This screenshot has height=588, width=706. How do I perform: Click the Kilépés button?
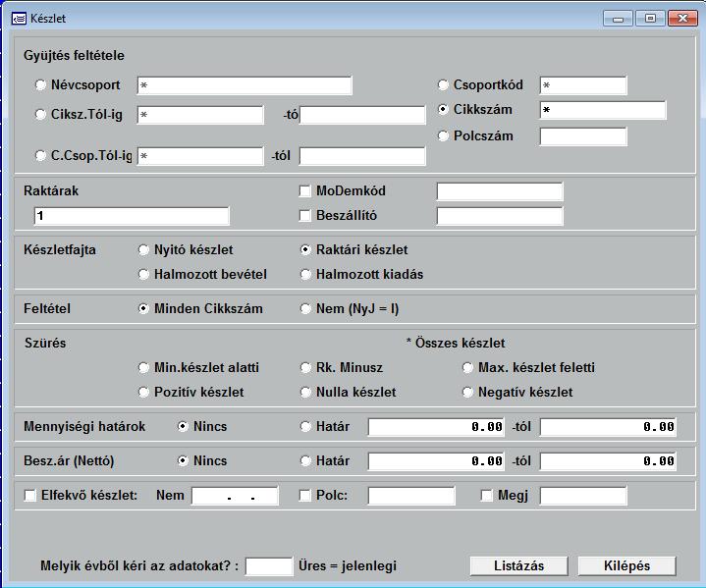[x=626, y=566]
